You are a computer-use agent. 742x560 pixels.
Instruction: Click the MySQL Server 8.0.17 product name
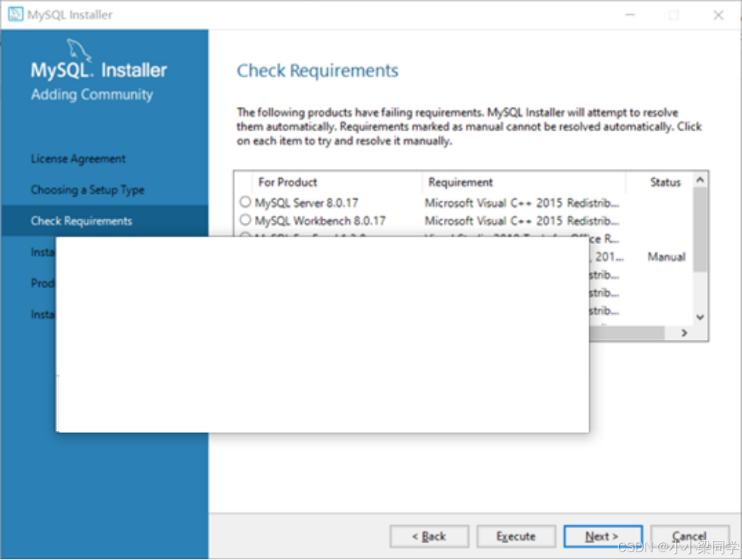click(306, 203)
